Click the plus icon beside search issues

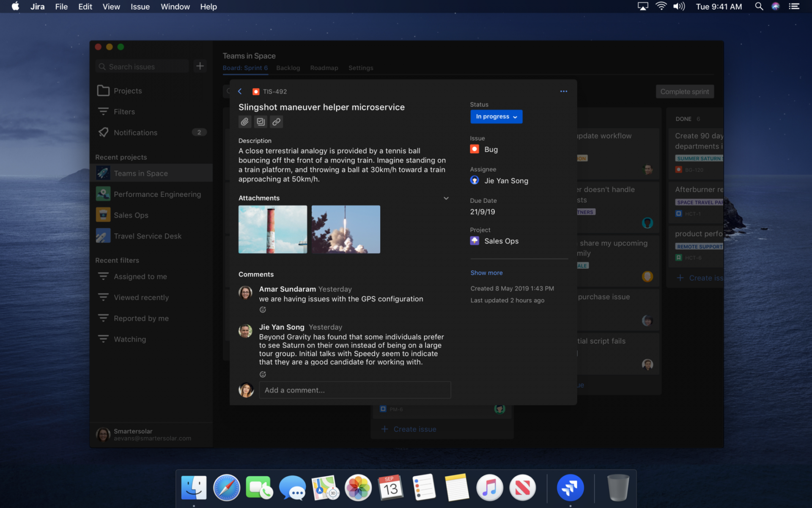click(x=200, y=66)
